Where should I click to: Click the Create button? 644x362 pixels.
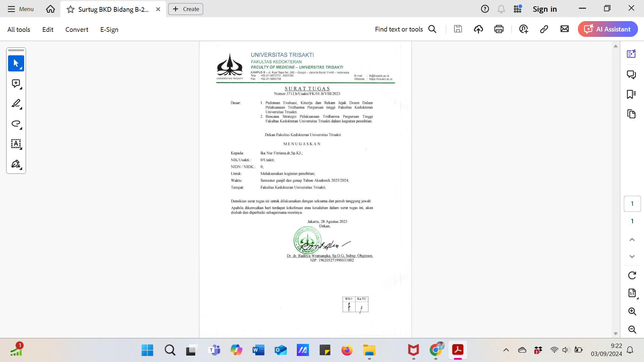coord(185,9)
